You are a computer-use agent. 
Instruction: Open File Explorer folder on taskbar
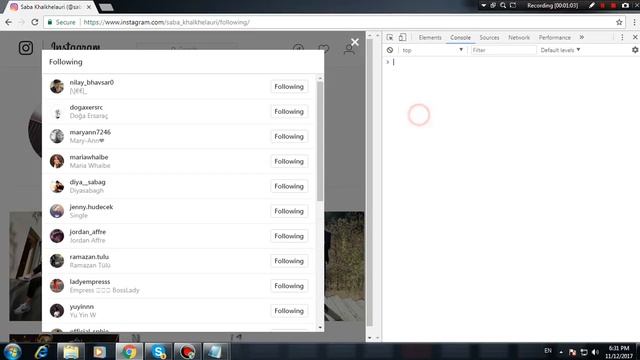[x=70, y=351]
